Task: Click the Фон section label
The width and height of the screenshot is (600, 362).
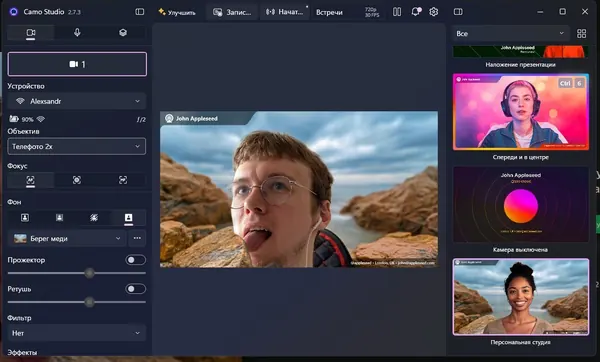Action: pos(14,202)
